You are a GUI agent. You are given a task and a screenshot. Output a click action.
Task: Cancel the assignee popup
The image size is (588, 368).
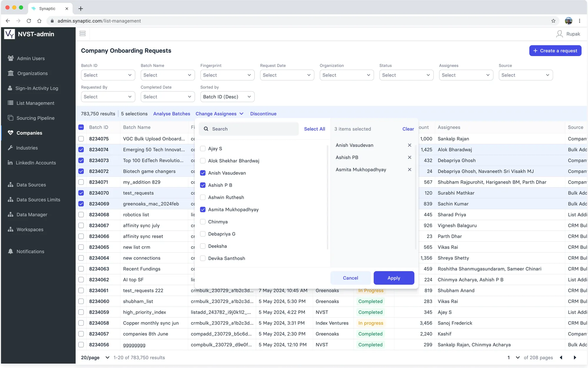350,278
